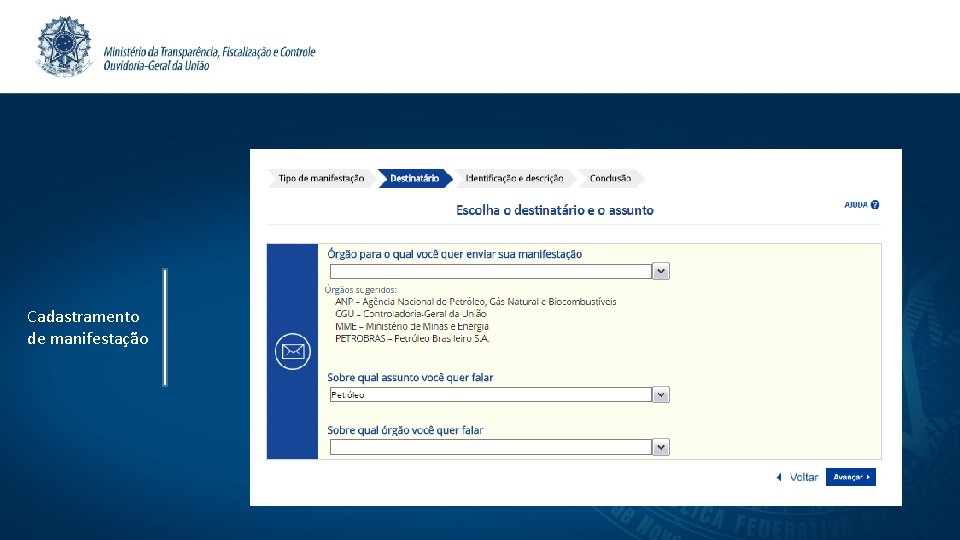The image size is (960, 540).
Task: Choose suggested organ 'CGU – Controladoria-Geral da União'
Action: [x=410, y=313]
